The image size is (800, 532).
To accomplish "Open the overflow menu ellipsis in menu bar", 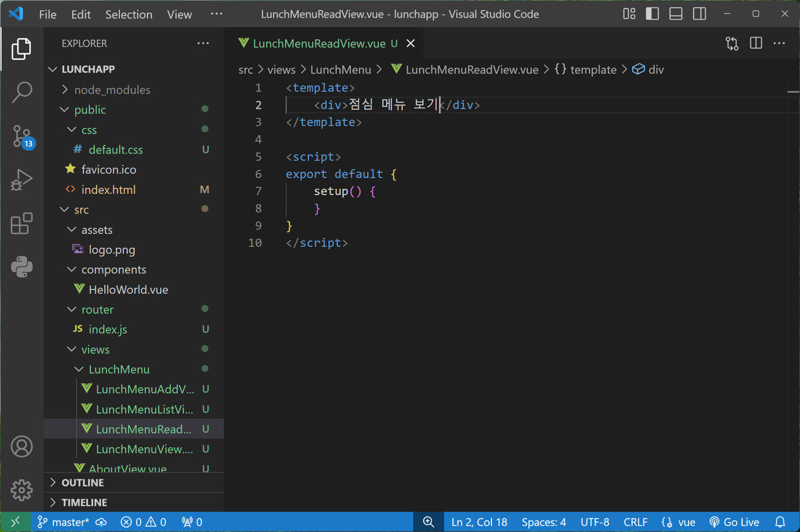I will (216, 14).
